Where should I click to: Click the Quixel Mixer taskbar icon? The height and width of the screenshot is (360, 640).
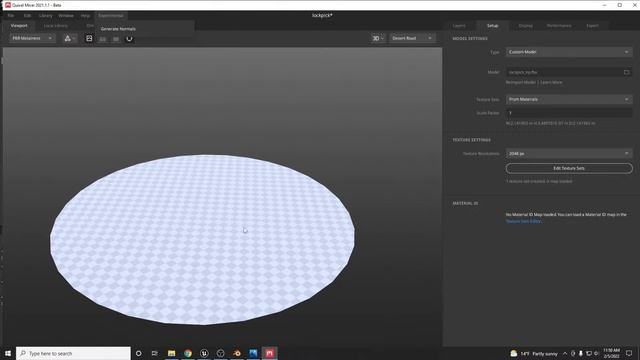(x=269, y=353)
